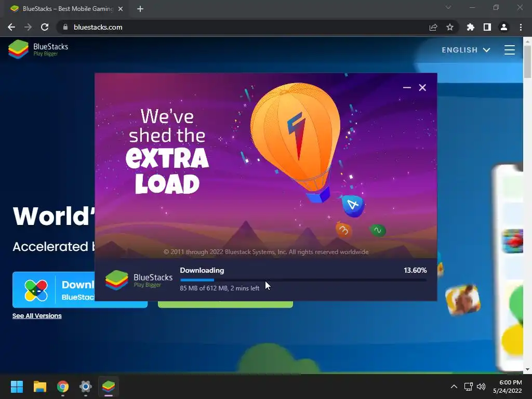The image size is (532, 399).
Task: Bookmark this page with the star icon
Action: coord(449,27)
